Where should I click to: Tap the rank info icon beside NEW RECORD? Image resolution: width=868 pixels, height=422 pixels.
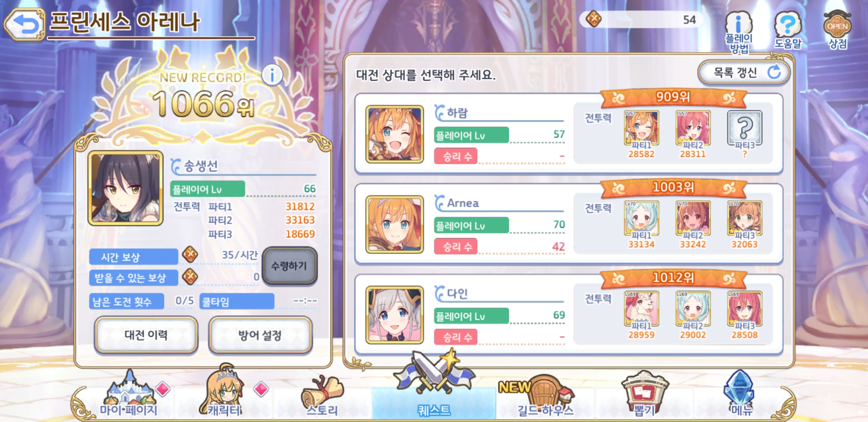point(272,75)
